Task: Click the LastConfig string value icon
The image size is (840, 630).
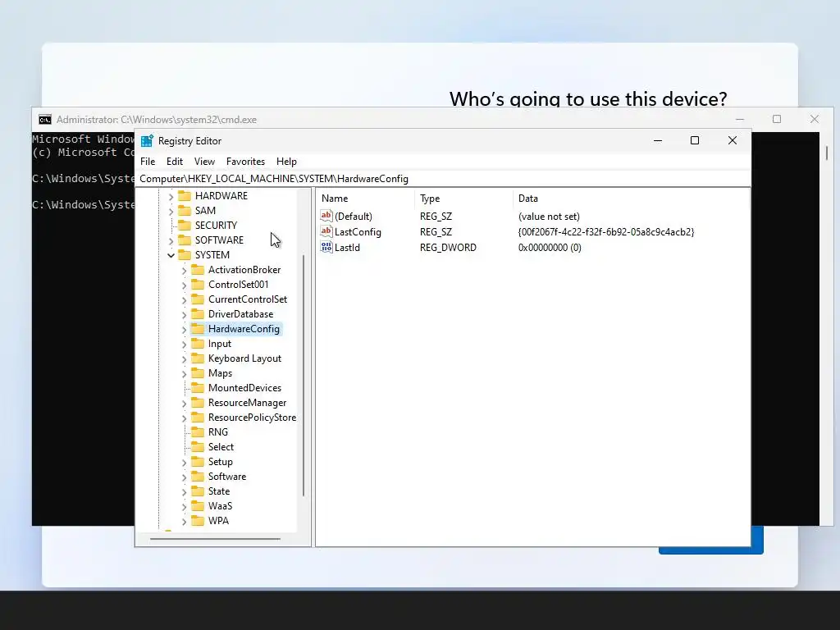Action: pyautogui.click(x=326, y=231)
